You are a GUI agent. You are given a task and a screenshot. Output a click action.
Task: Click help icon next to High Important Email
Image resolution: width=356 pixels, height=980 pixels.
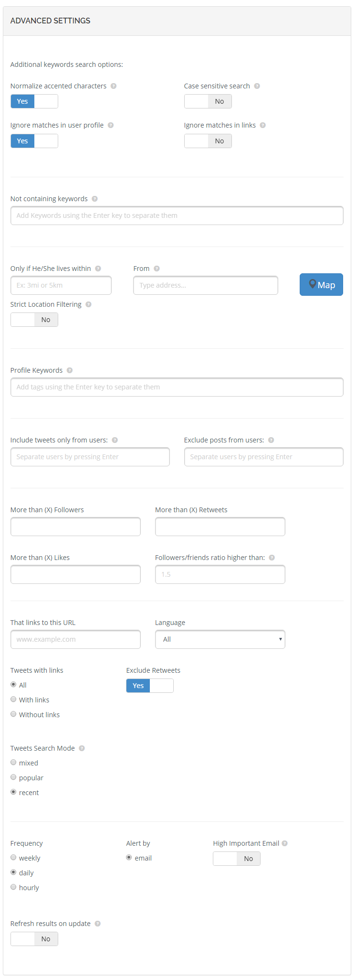tap(285, 843)
